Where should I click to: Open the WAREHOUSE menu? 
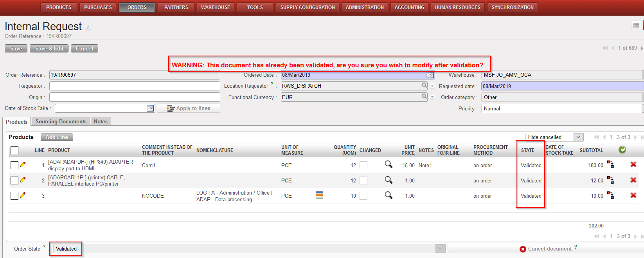point(216,7)
